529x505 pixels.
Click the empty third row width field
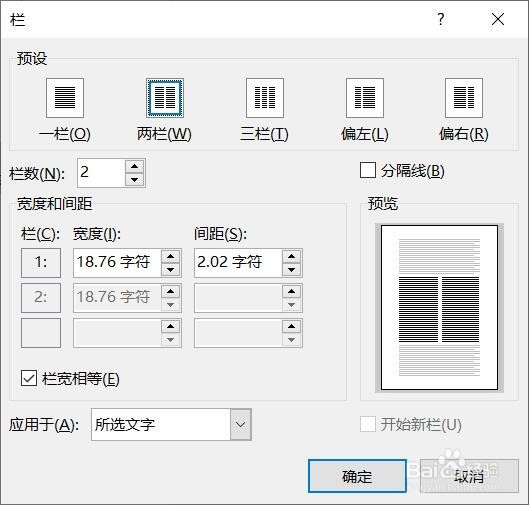(117, 333)
